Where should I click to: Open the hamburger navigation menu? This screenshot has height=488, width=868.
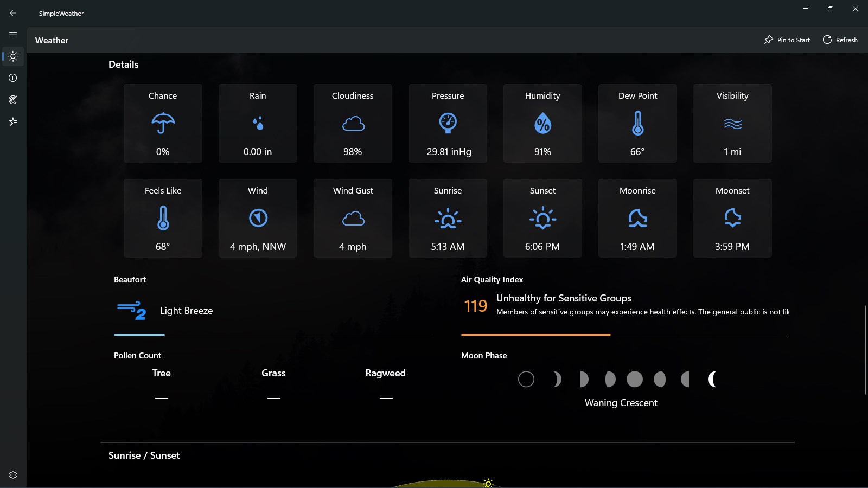[x=13, y=34]
